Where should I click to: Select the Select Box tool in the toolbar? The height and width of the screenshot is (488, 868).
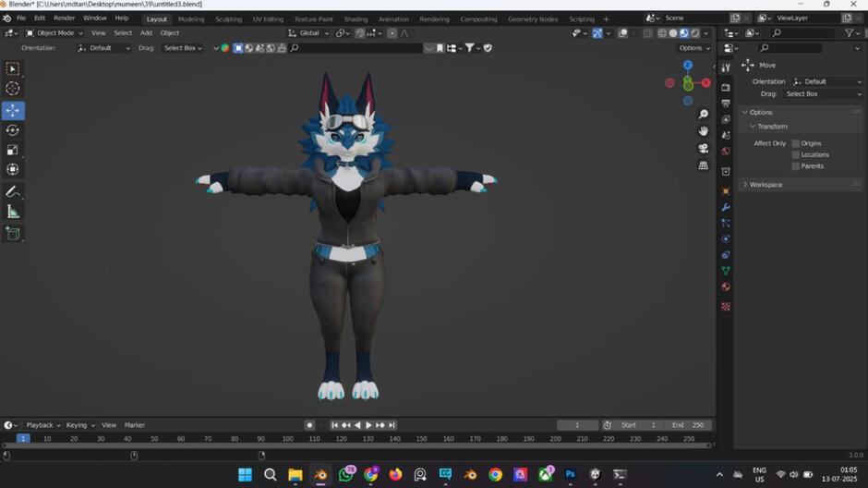[x=12, y=68]
